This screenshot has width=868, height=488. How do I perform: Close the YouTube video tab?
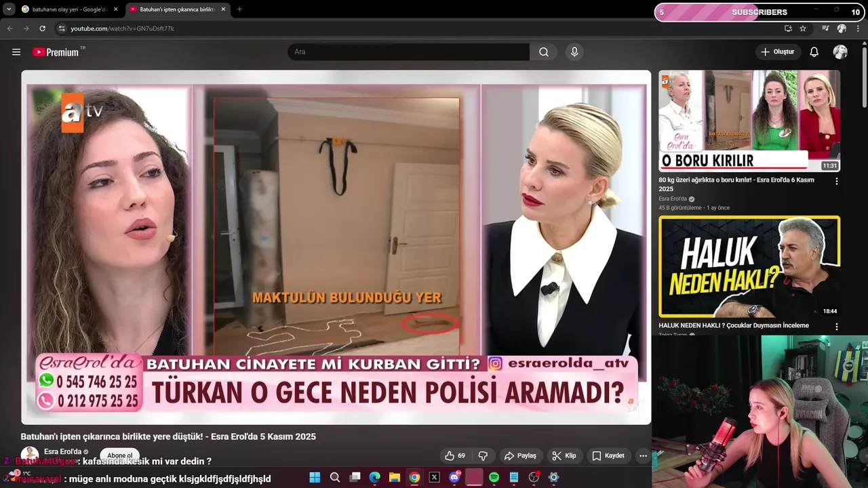(x=223, y=9)
